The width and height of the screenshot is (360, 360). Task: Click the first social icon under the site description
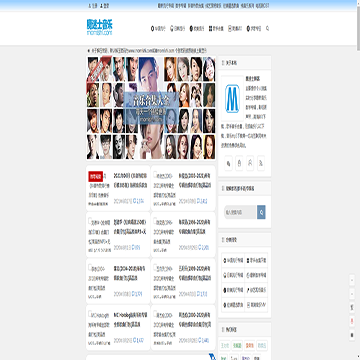coord(228,163)
